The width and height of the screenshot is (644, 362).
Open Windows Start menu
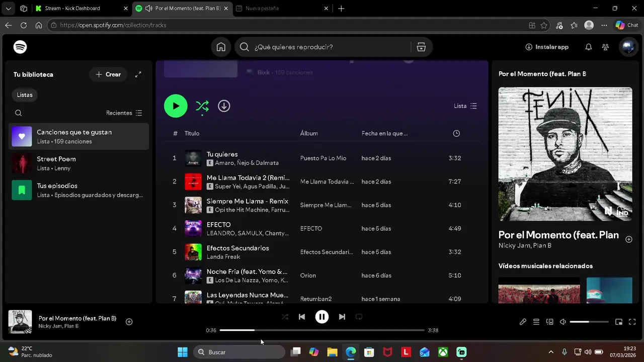[x=183, y=352]
